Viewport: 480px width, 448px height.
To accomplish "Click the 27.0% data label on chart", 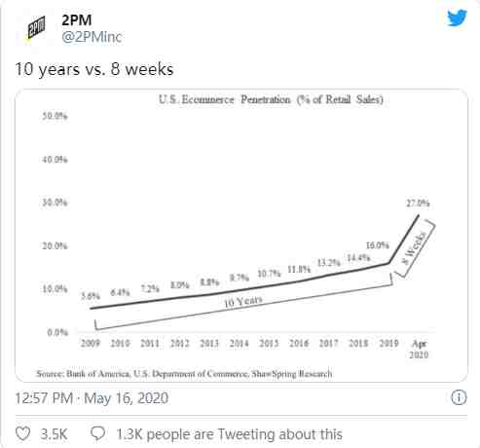I will point(418,204).
